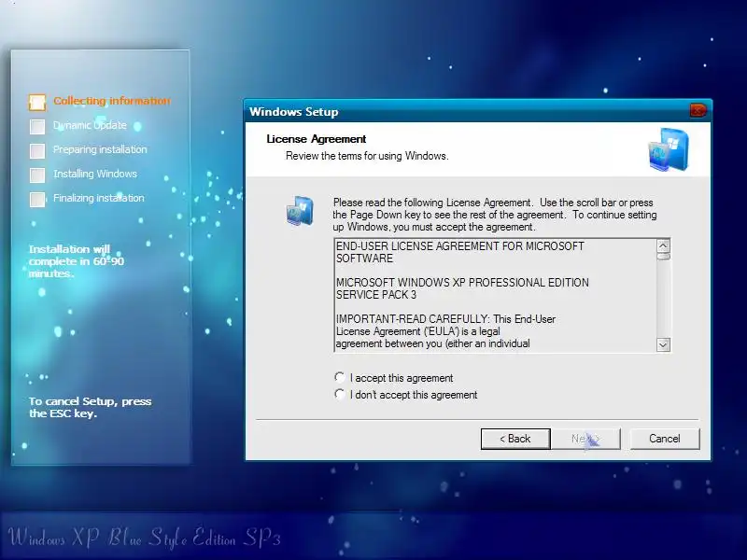Viewport: 747px width, 560px height.
Task: Click the "License Agreement" heading
Action: (x=317, y=139)
